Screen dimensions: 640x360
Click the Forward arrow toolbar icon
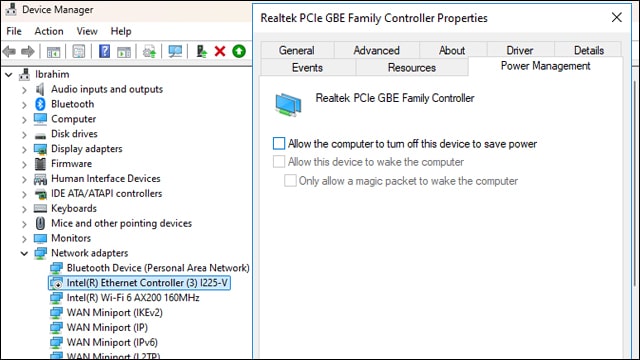click(28, 51)
